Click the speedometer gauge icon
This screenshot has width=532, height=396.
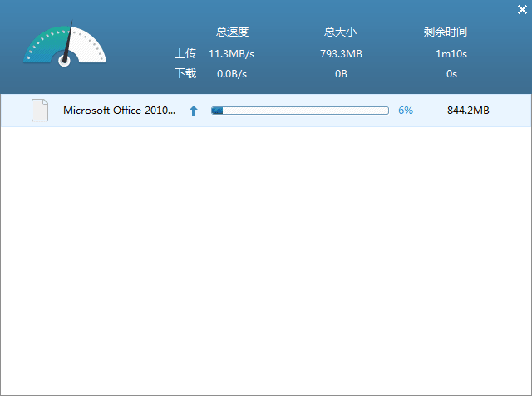click(65, 46)
